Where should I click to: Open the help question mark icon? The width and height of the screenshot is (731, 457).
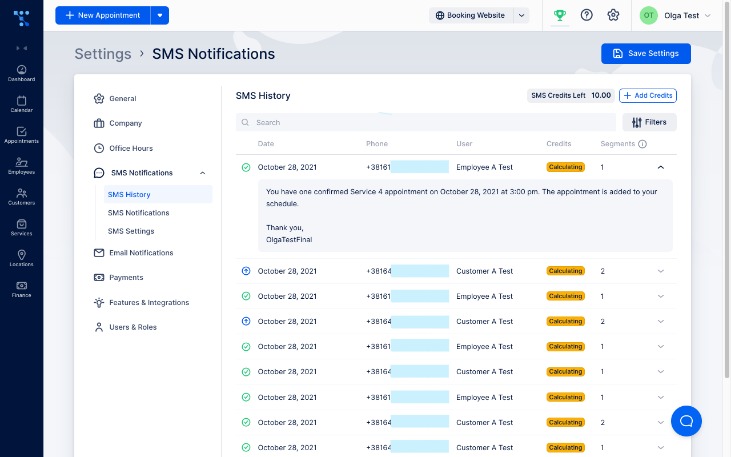(587, 15)
